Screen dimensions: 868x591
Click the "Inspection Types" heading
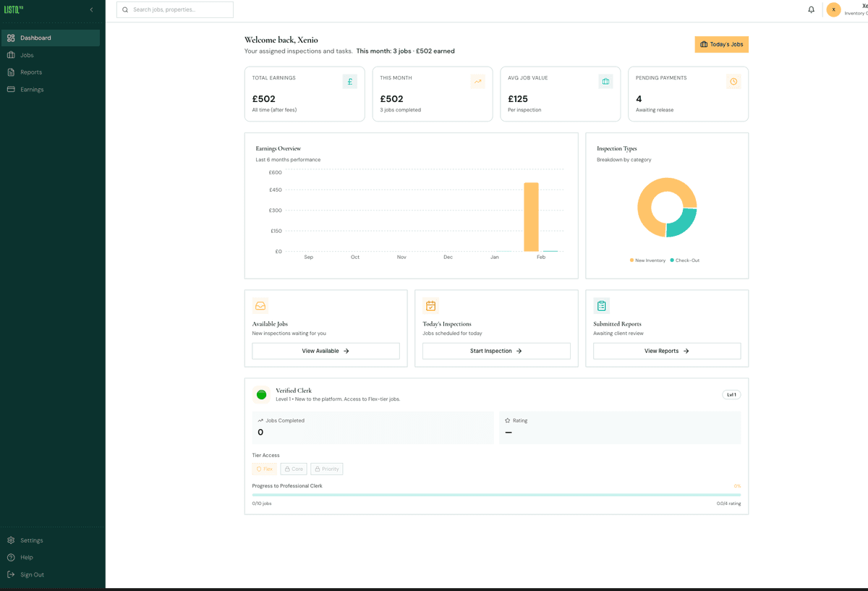617,148
